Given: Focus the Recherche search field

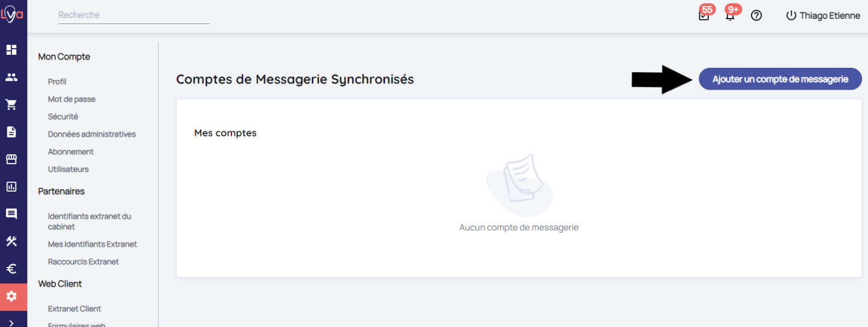Looking at the screenshot, I should coord(133,15).
